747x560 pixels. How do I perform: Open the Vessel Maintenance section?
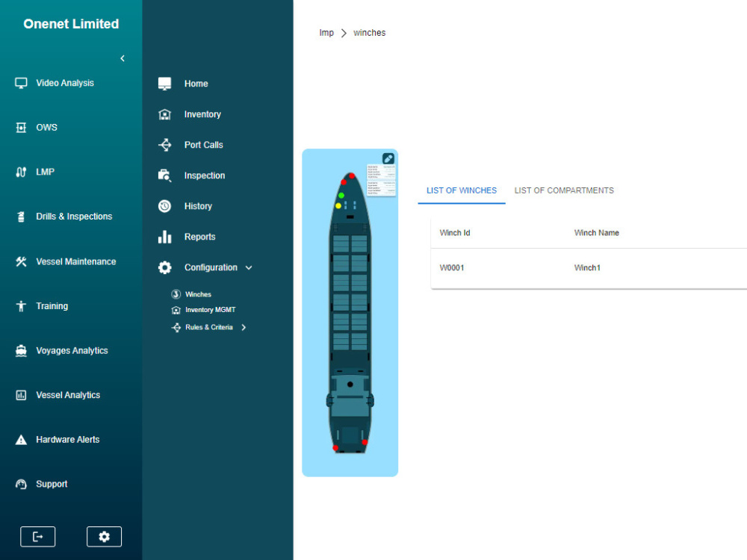pyautogui.click(x=76, y=261)
